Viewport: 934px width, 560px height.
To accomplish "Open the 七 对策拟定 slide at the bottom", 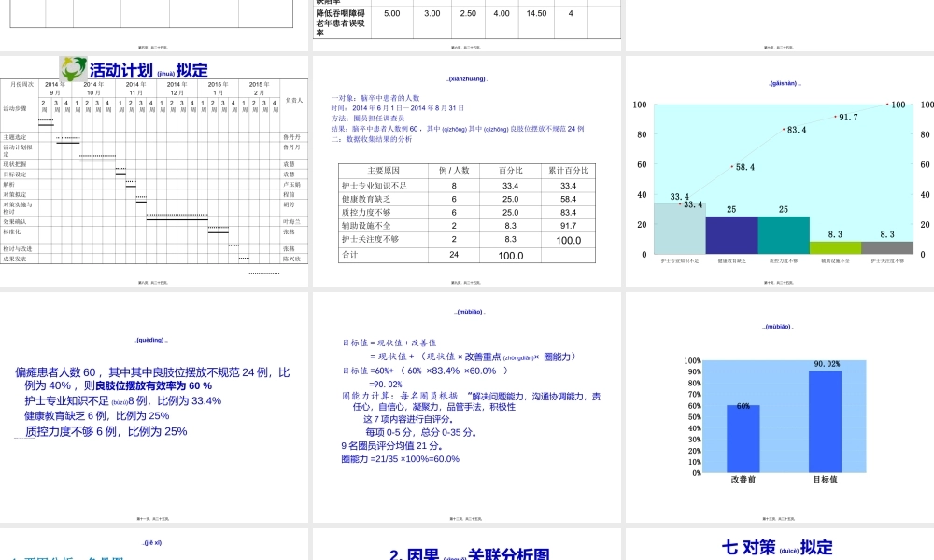I will 780,544.
